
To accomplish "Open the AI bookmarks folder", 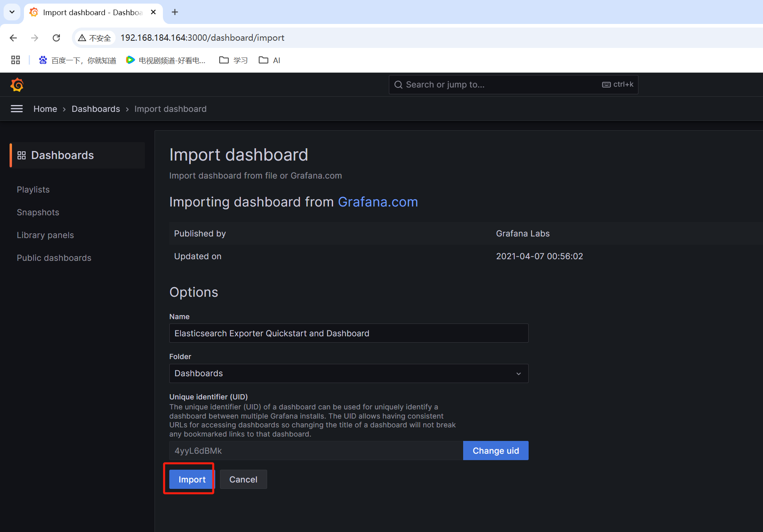I will coord(270,60).
